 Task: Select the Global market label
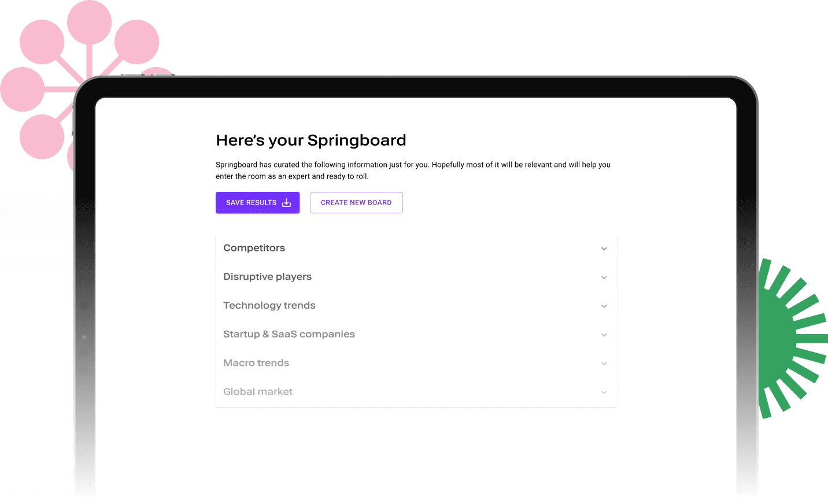(x=258, y=391)
